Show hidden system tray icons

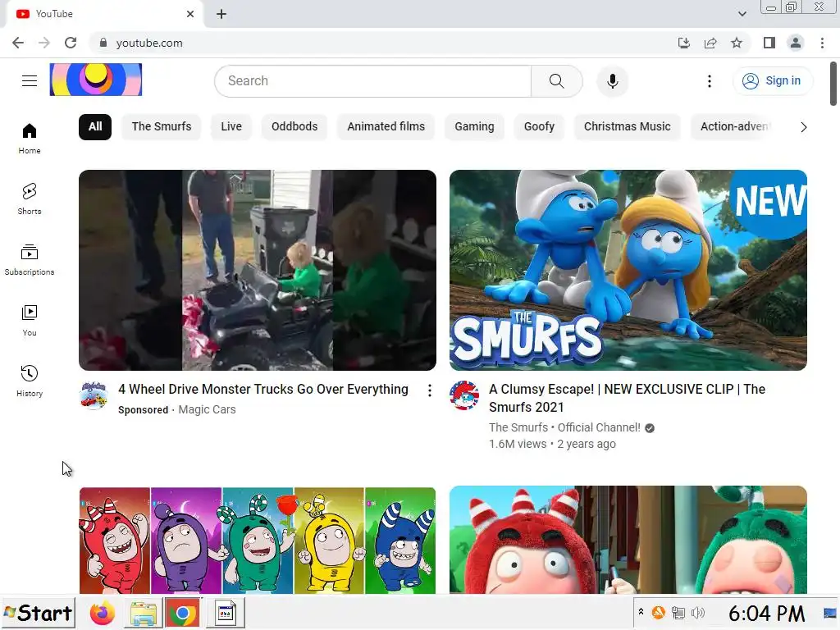click(641, 612)
